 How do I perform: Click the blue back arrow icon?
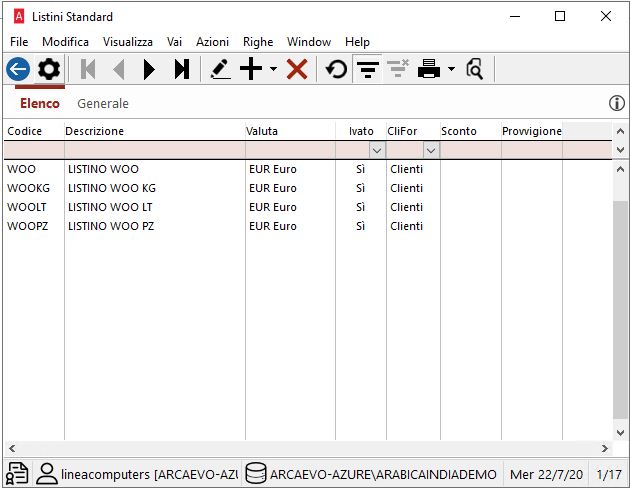[18, 69]
